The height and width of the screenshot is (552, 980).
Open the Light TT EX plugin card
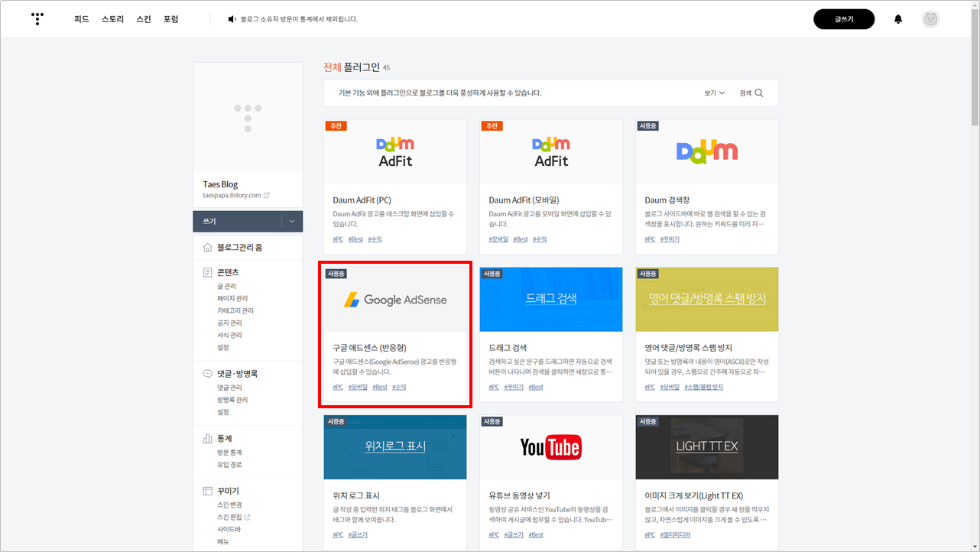(707, 482)
